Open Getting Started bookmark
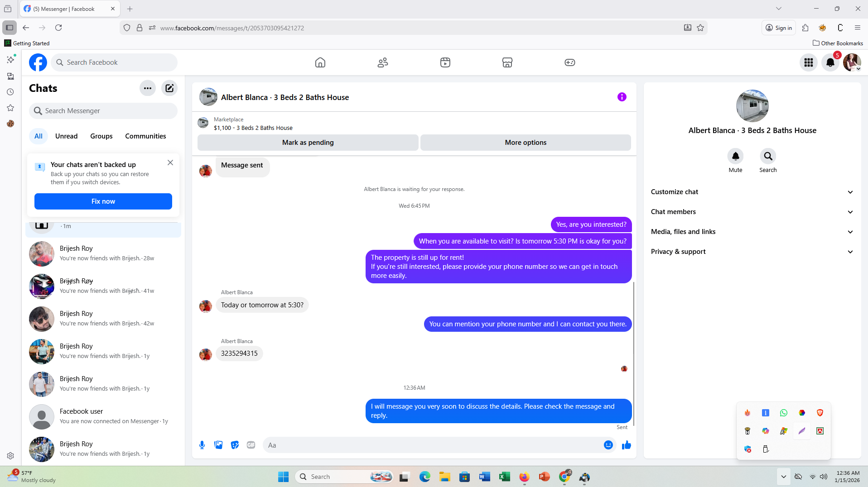The image size is (868, 487). click(27, 43)
